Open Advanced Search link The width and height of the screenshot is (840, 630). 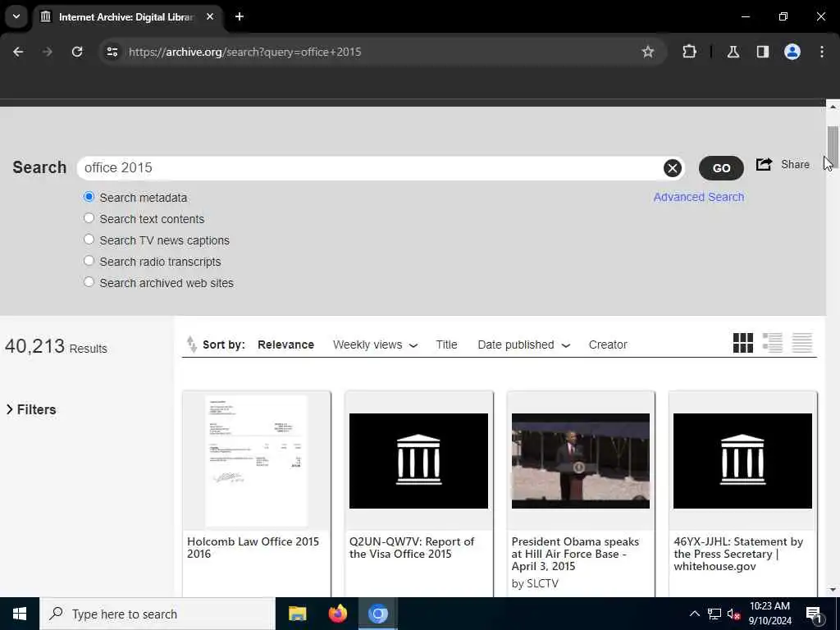[x=699, y=197]
